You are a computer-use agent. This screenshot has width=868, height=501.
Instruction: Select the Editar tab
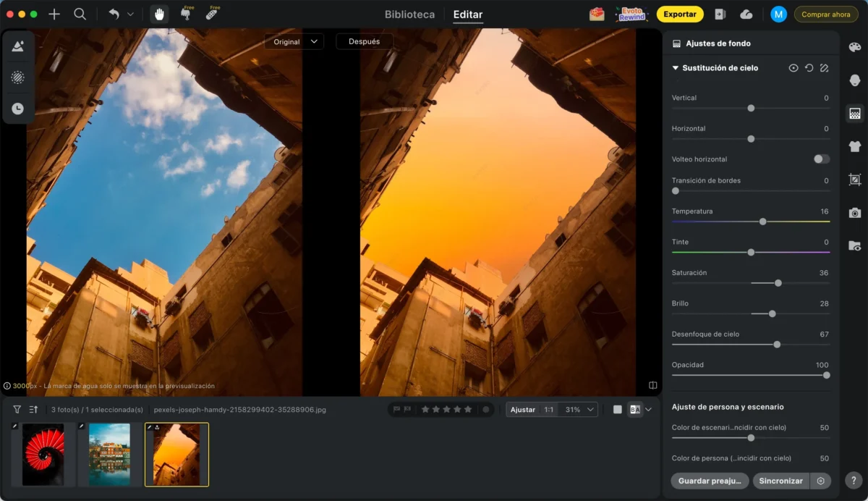click(x=467, y=14)
